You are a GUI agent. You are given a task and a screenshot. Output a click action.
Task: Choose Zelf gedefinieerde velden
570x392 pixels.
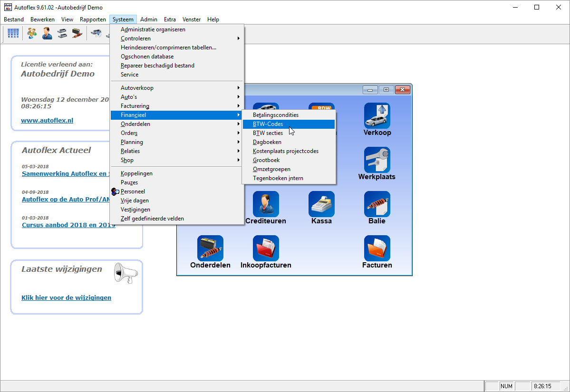click(x=177, y=219)
